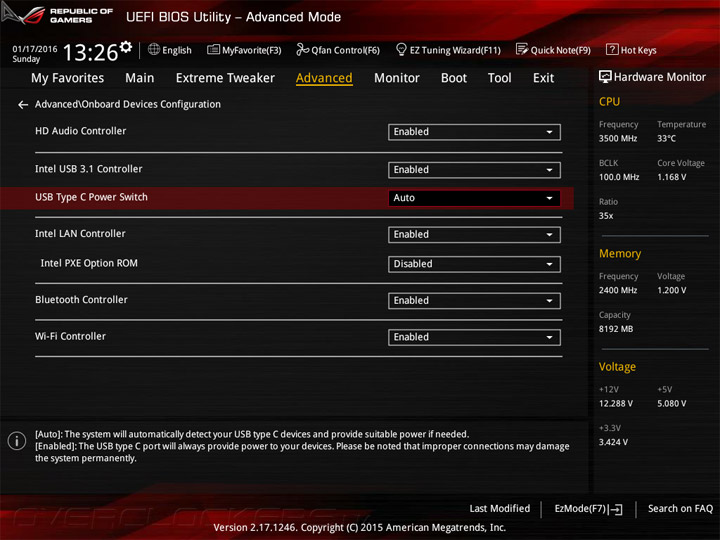Select the Bluetooth Controller label
The image size is (720, 540).
tap(81, 300)
